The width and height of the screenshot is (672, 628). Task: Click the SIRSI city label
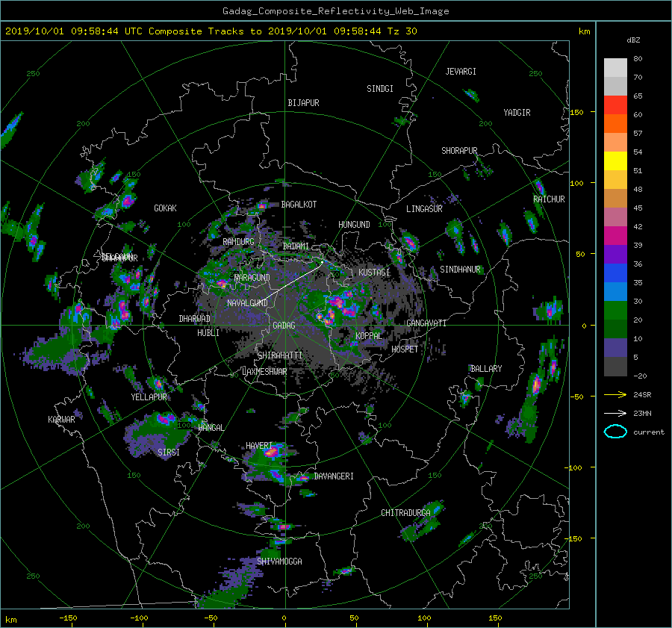169,453
